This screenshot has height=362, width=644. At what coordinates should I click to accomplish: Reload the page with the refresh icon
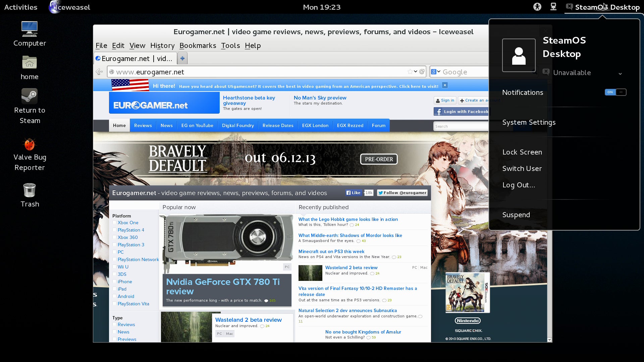click(x=422, y=71)
